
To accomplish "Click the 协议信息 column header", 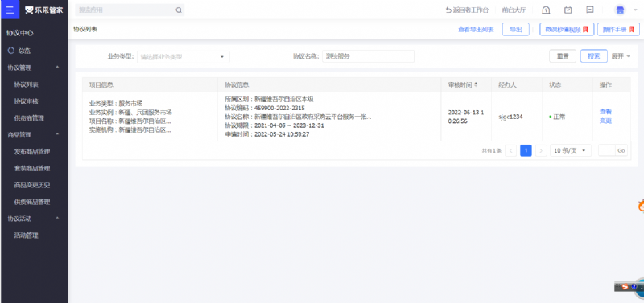I will coord(237,85).
